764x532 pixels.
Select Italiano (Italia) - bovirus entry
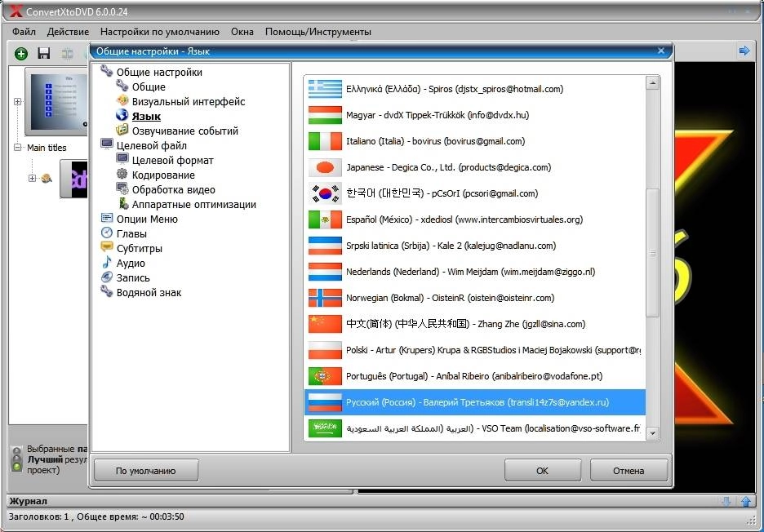474,141
